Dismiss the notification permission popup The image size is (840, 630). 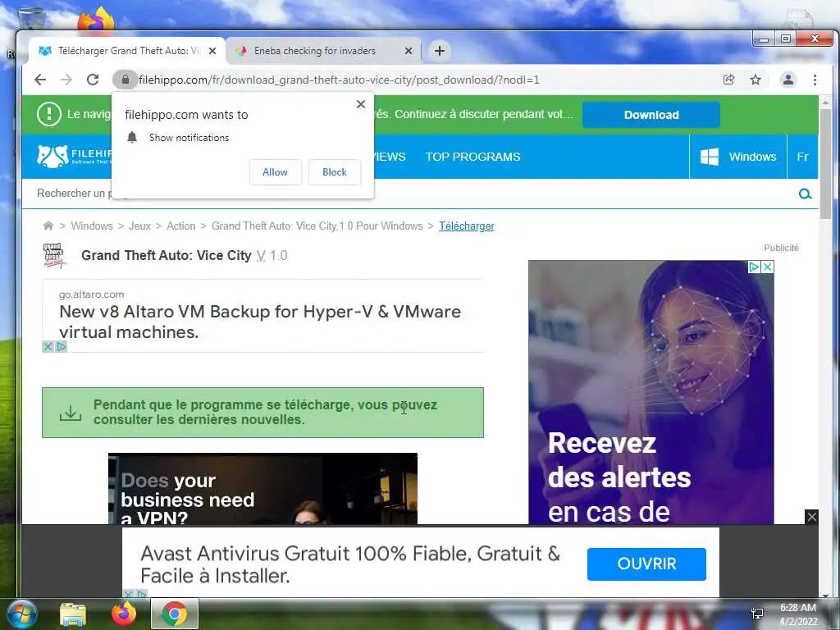click(x=361, y=104)
